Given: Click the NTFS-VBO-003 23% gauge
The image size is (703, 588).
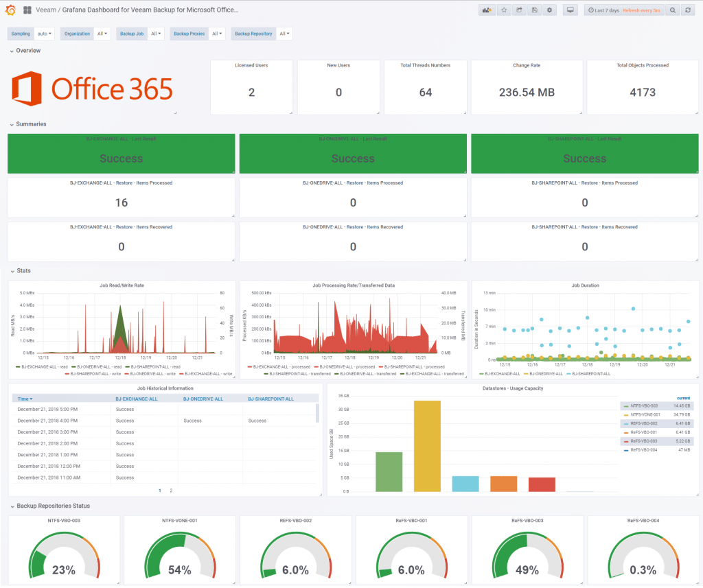Looking at the screenshot, I should (x=64, y=556).
